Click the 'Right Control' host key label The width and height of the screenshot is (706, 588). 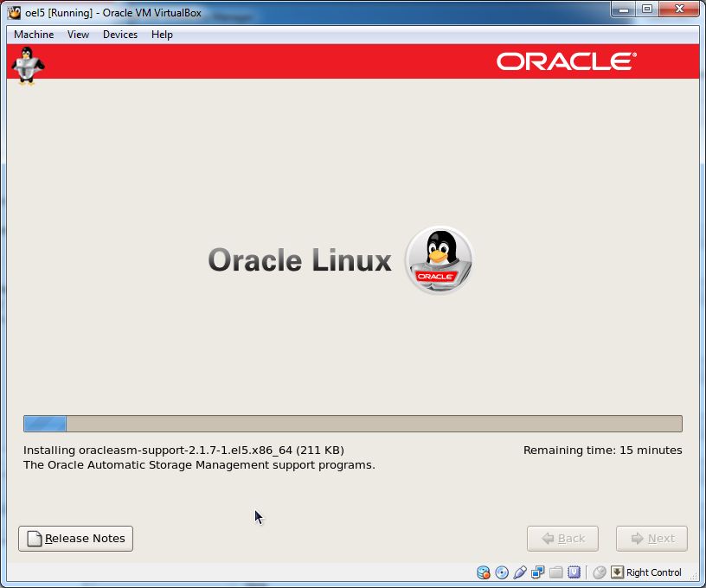coord(654,572)
